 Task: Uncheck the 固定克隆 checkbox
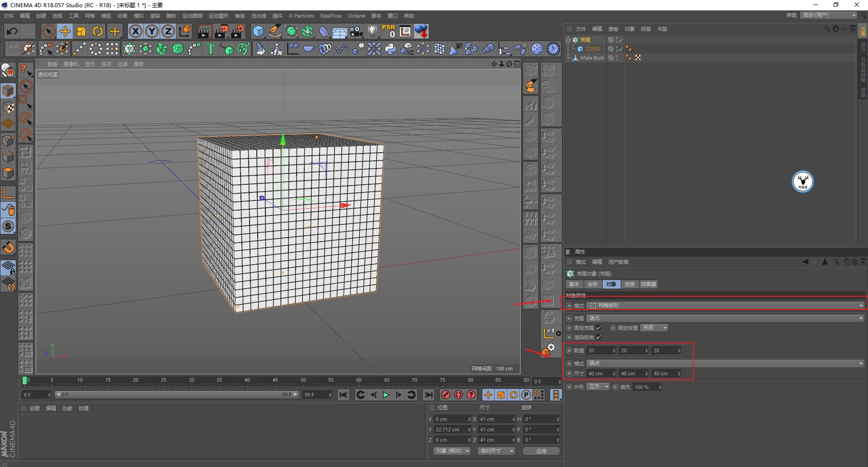pyautogui.click(x=599, y=328)
